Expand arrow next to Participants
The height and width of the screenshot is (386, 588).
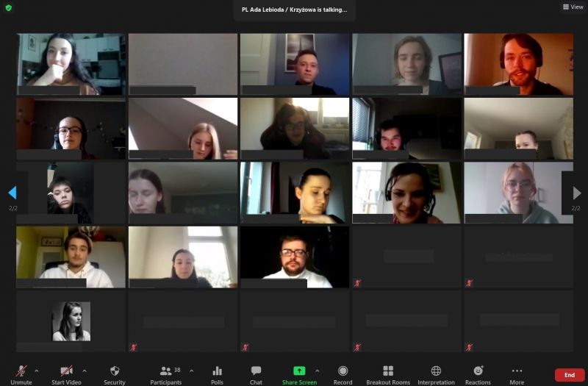tap(192, 371)
